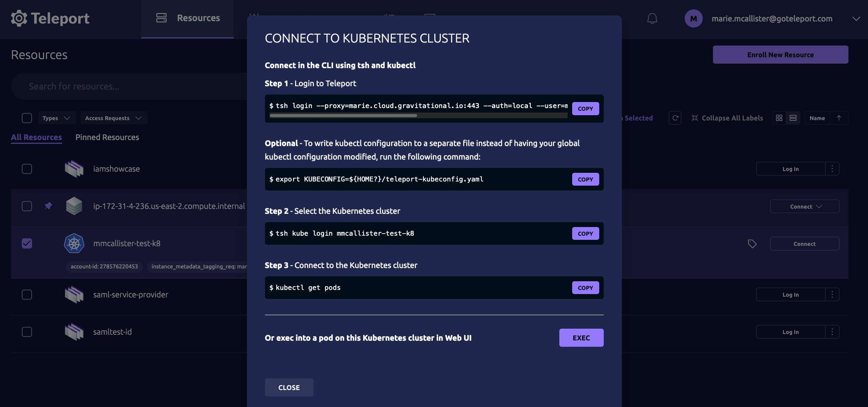
Task: Click the stacked-layers icon for samltest-id
Action: [74, 332]
